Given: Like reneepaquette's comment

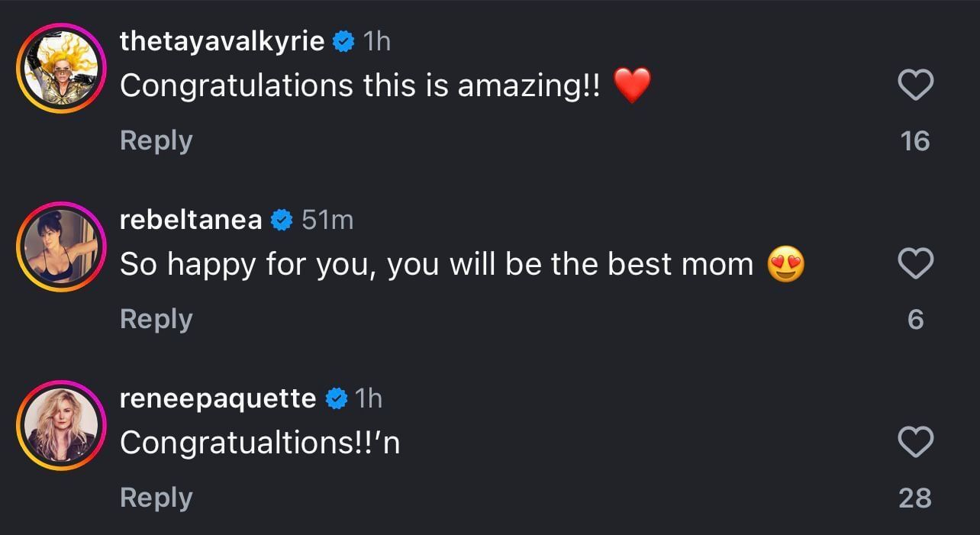Looking at the screenshot, I should click(x=915, y=441).
